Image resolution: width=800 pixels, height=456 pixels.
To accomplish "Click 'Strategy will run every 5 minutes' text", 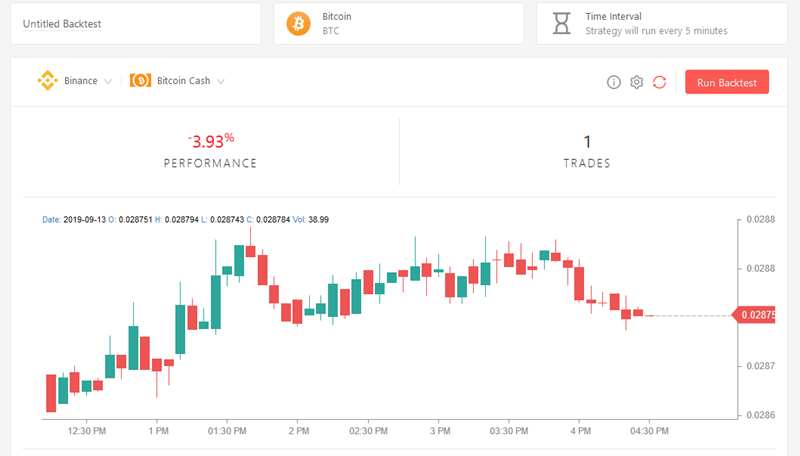I will point(656,31).
